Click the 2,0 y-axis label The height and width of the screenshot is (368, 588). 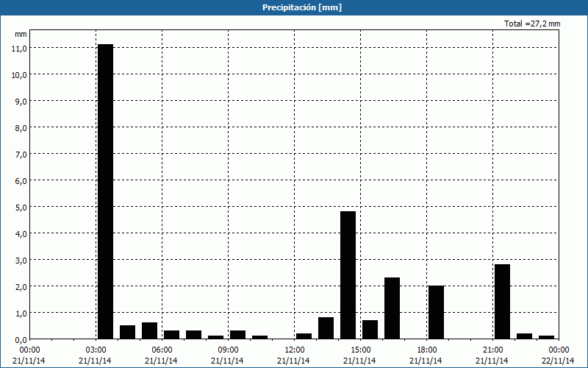[21, 286]
